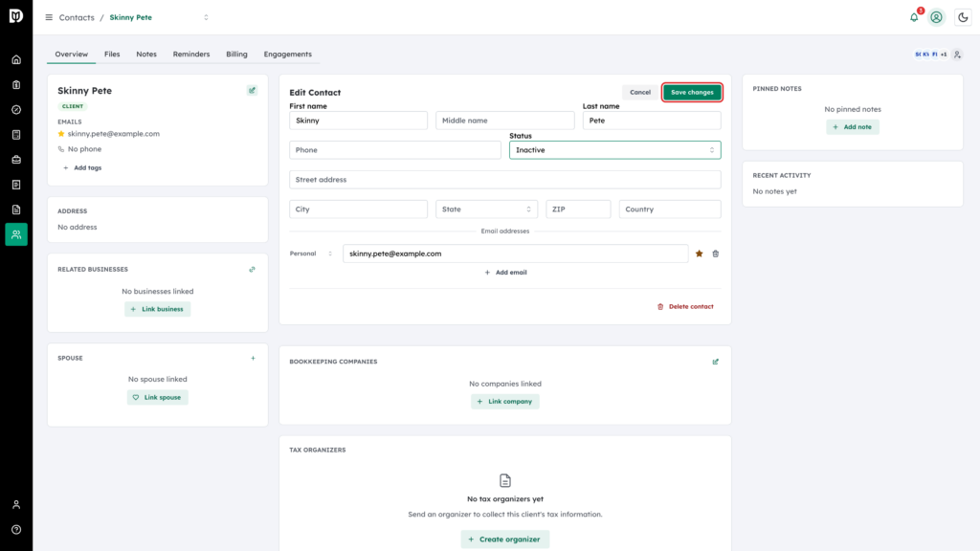The width and height of the screenshot is (980, 551).
Task: Click the plus icon in Spouse header
Action: point(253,359)
